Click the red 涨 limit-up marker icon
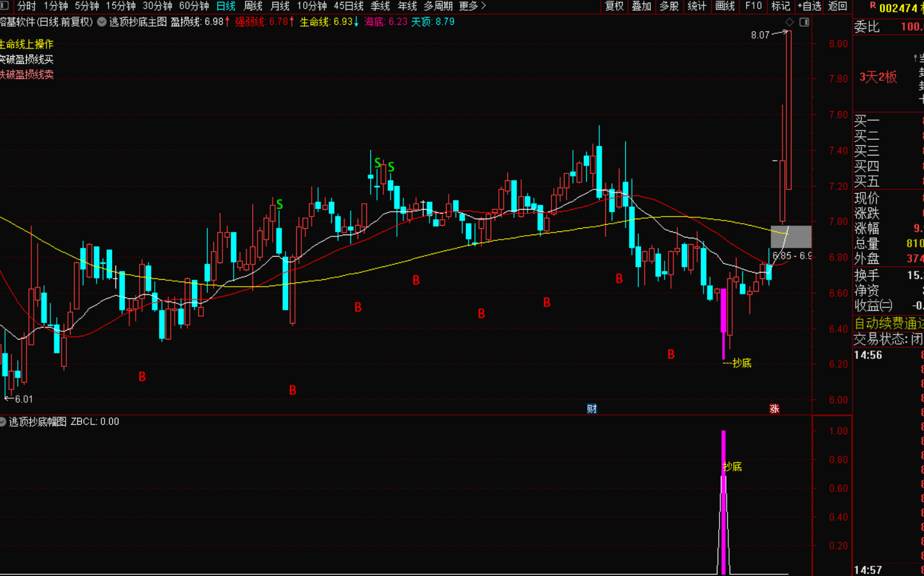This screenshot has width=924, height=576. 774,409
